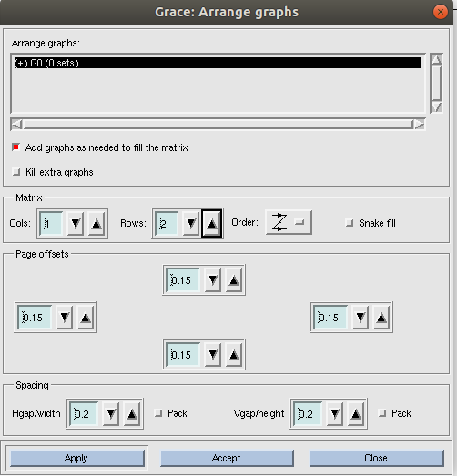Screen dimensions: 457x476
Task: Decrease the bottom page offset value
Action: (212, 355)
